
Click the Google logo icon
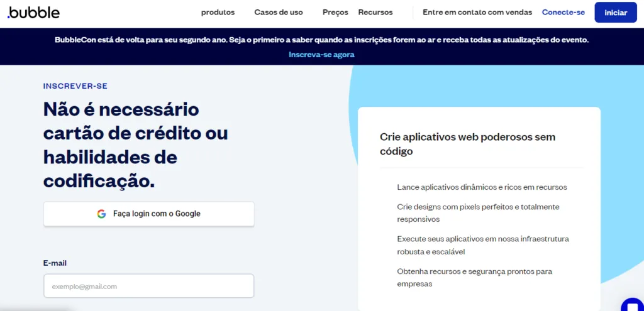click(101, 214)
